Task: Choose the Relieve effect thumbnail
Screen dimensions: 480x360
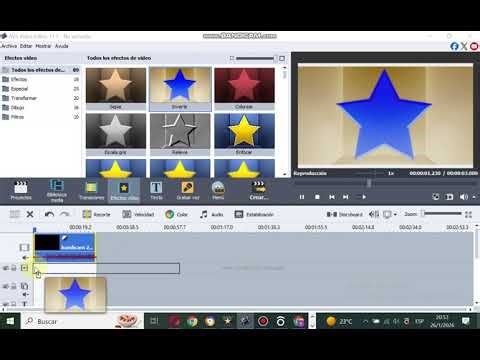Action: (180, 134)
